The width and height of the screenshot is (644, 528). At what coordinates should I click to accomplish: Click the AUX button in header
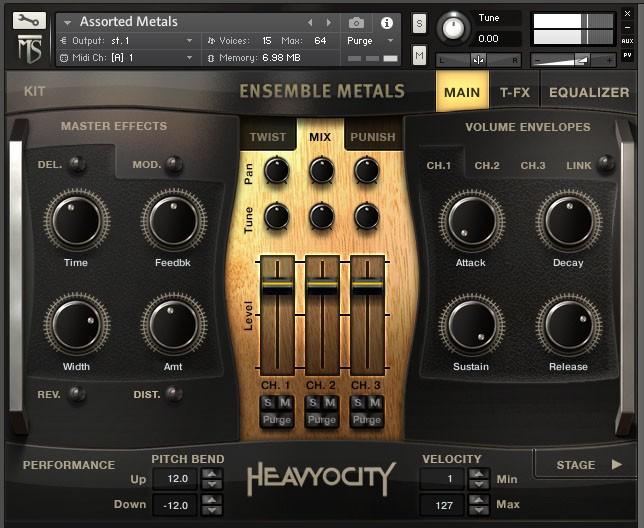[627, 41]
